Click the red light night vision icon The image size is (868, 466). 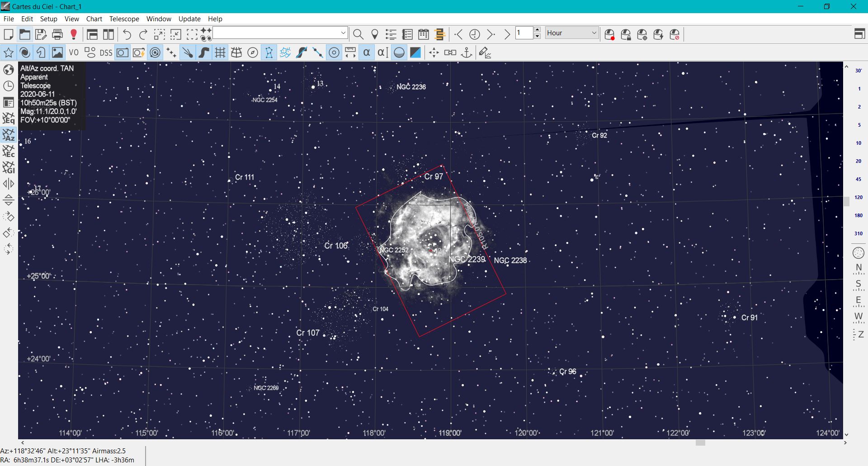74,34
